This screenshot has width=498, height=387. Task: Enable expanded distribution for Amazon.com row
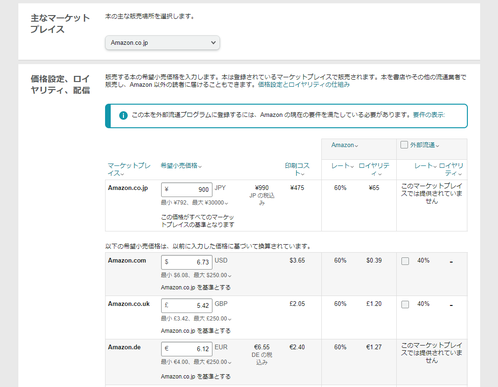405,261
